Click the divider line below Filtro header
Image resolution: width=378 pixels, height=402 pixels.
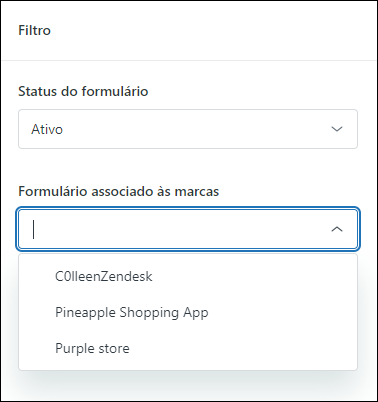pyautogui.click(x=189, y=60)
